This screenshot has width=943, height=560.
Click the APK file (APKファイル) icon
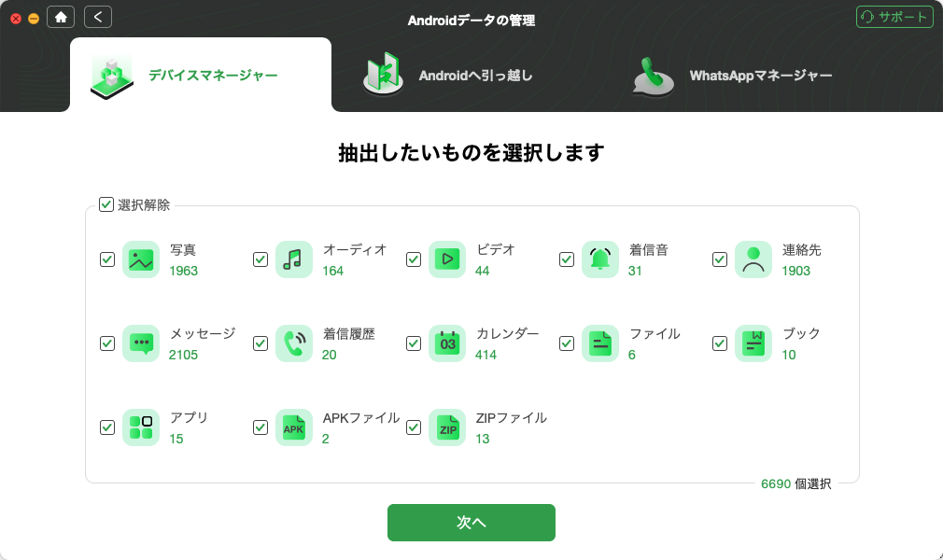294,427
